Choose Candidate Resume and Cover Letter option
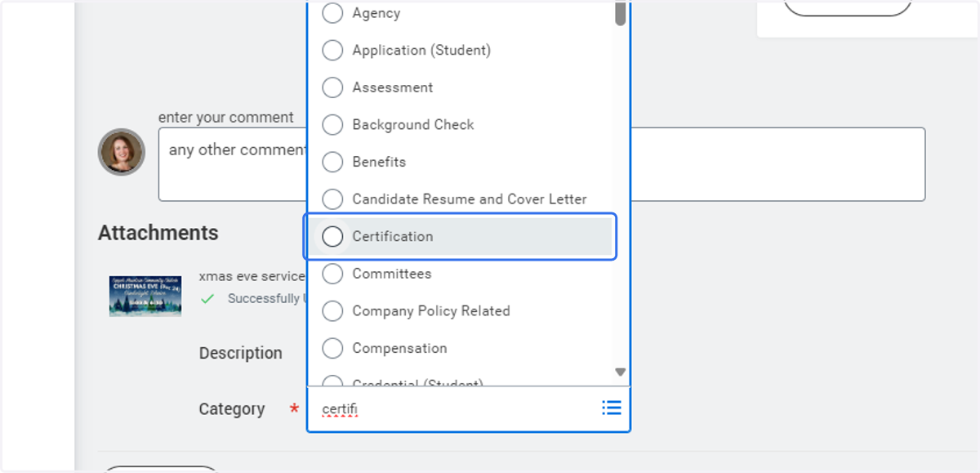 pos(332,199)
